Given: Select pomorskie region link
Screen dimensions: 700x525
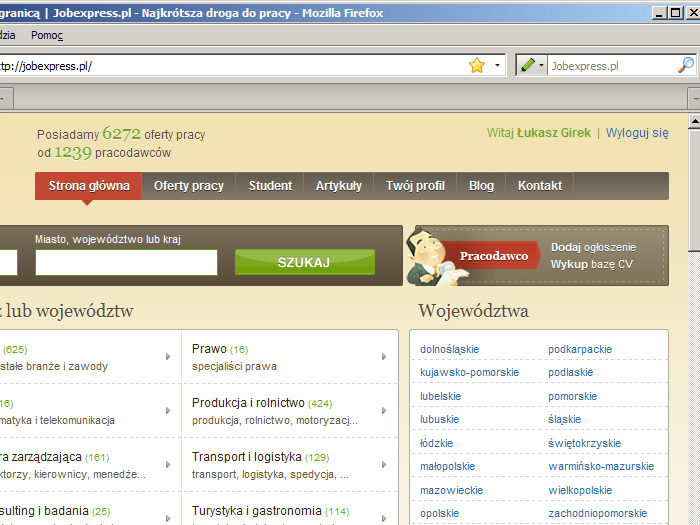Looking at the screenshot, I should [x=572, y=396].
